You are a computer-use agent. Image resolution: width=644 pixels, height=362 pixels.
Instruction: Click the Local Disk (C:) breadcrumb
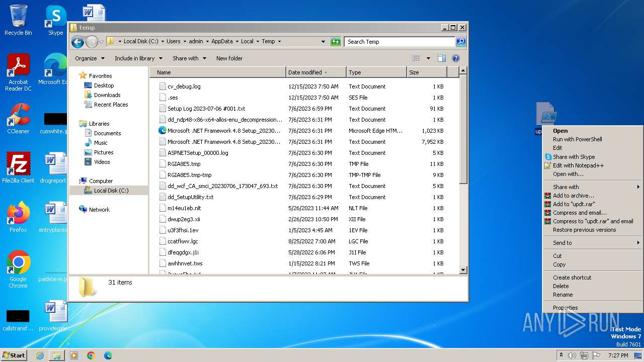click(x=140, y=42)
